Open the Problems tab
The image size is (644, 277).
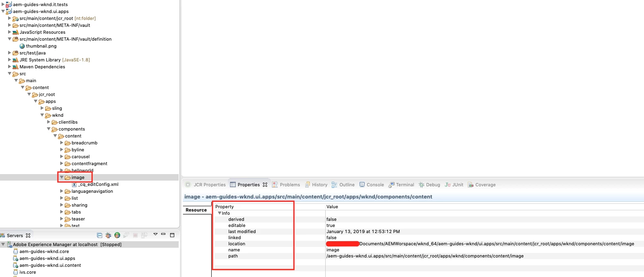click(x=286, y=185)
